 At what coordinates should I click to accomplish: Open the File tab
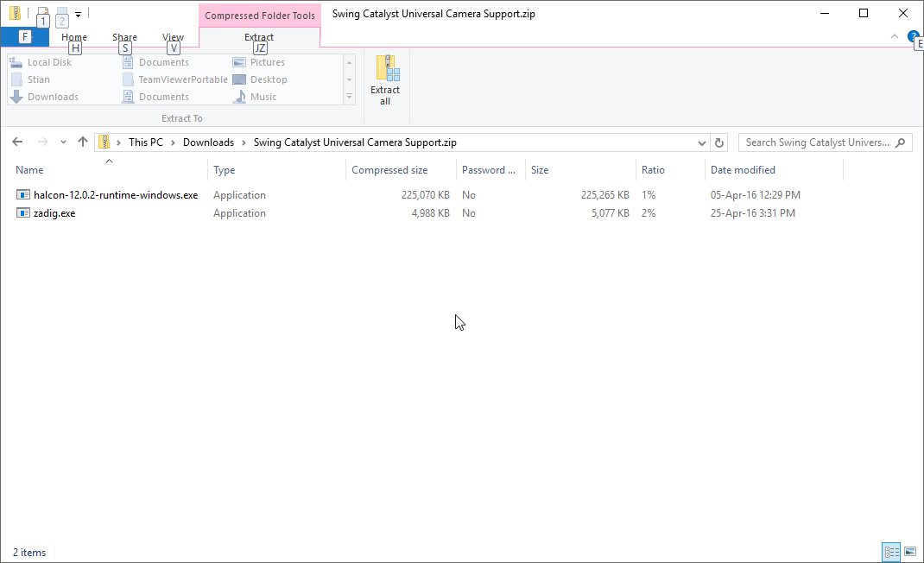pyautogui.click(x=25, y=37)
